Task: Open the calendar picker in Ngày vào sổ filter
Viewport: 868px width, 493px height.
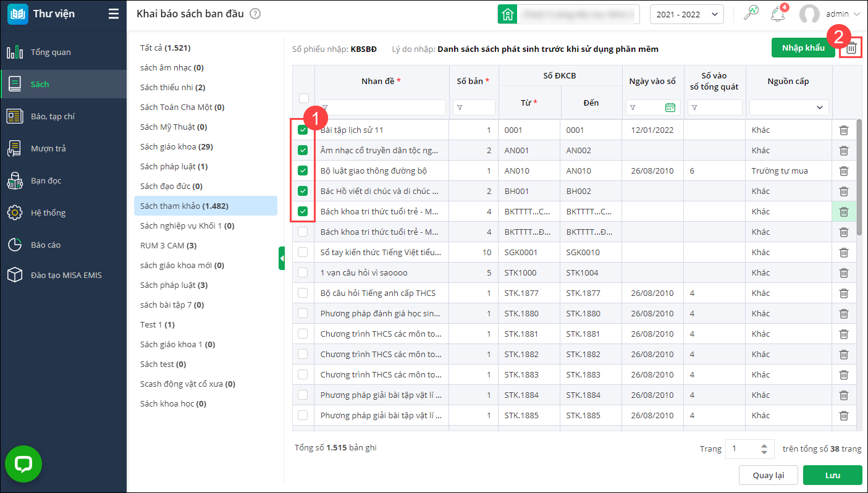Action: [x=670, y=107]
